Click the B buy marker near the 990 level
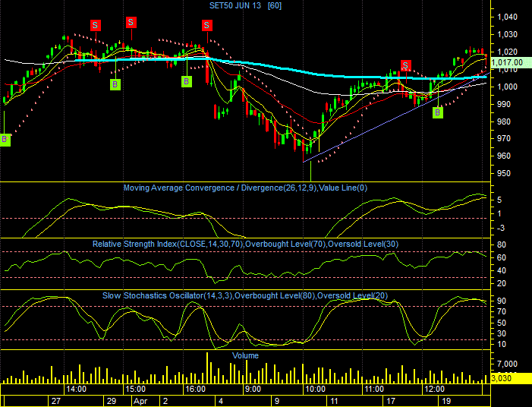The height and width of the screenshot is (407, 532). click(x=438, y=112)
